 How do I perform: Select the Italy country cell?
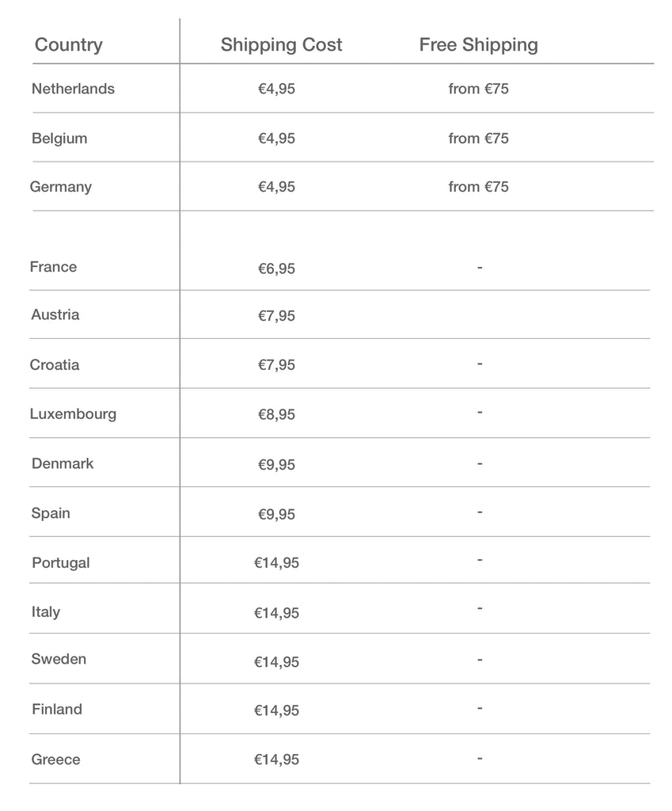[46, 612]
